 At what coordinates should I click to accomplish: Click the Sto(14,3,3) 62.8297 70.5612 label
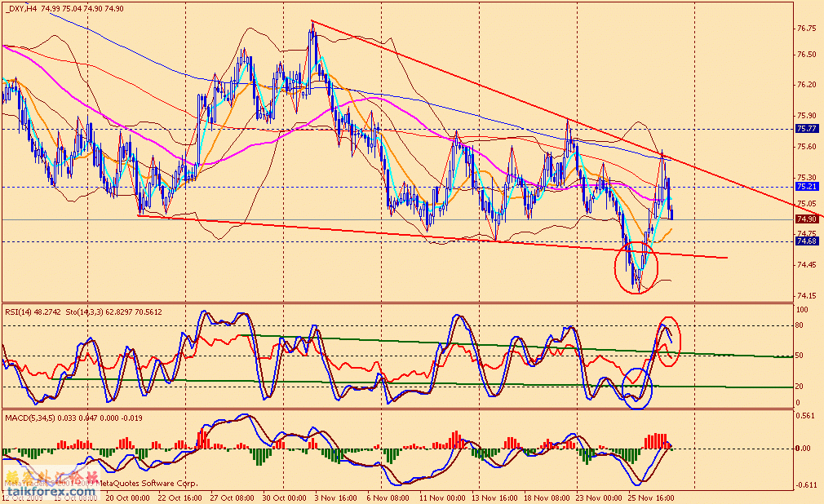coord(114,312)
